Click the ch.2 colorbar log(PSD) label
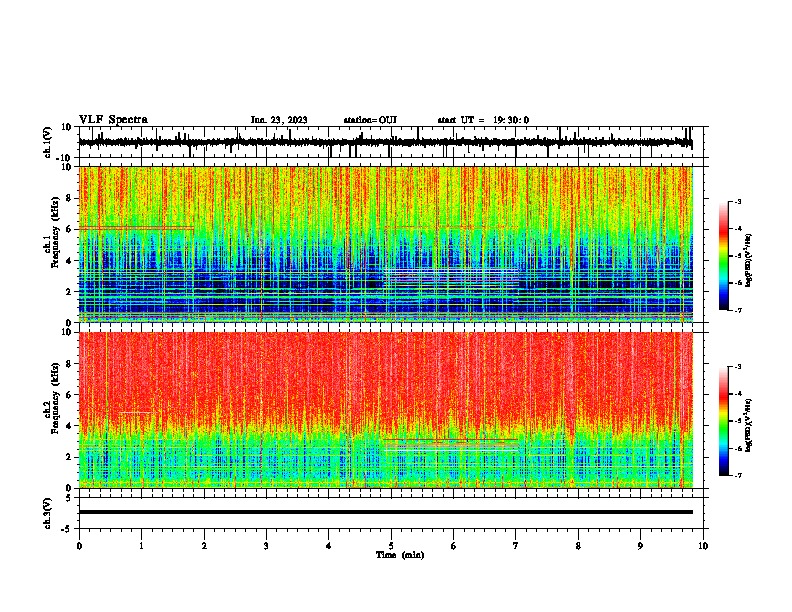 748,425
